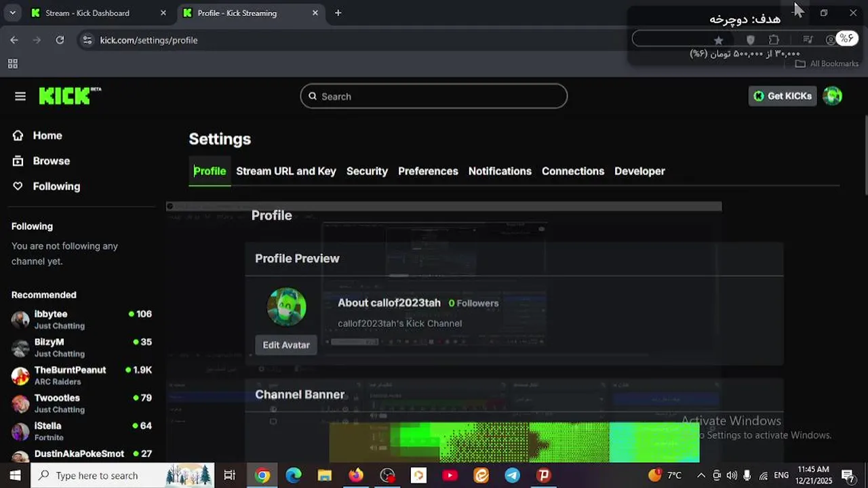
Task: Open Task View from the taskbar
Action: point(230,475)
